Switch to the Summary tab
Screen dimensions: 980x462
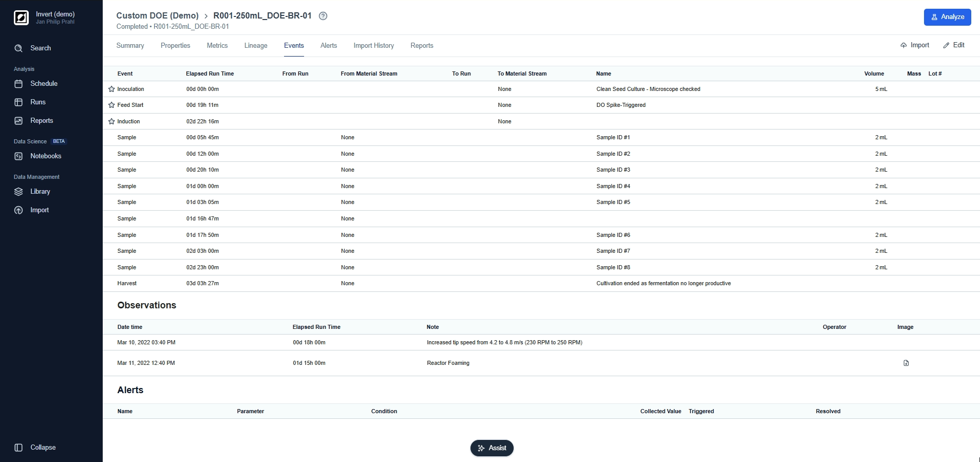coord(130,46)
